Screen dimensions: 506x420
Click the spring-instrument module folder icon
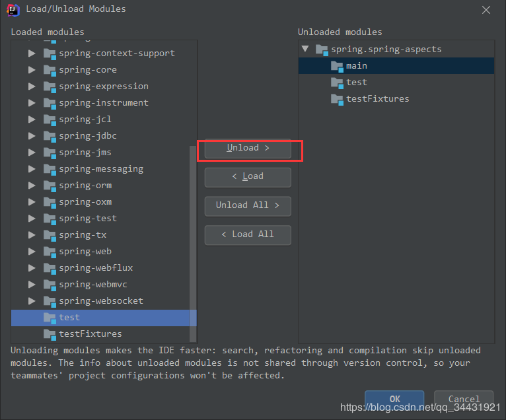(50, 103)
